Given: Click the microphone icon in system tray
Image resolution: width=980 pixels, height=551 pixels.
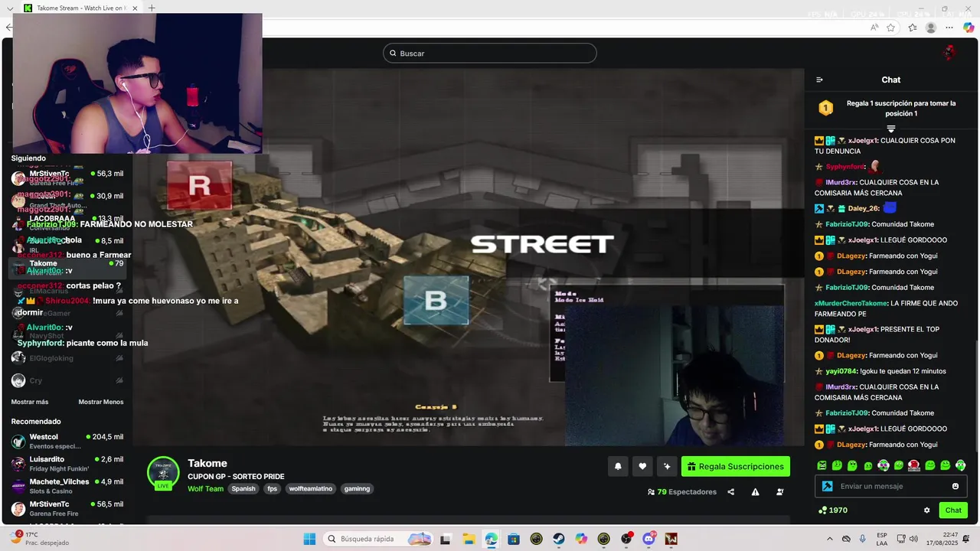Looking at the screenshot, I should (x=863, y=539).
